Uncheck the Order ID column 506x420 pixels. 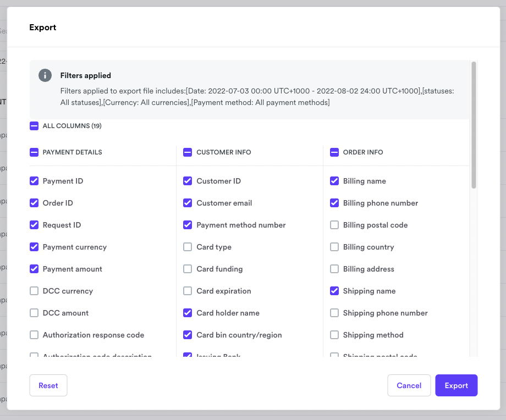(x=34, y=203)
